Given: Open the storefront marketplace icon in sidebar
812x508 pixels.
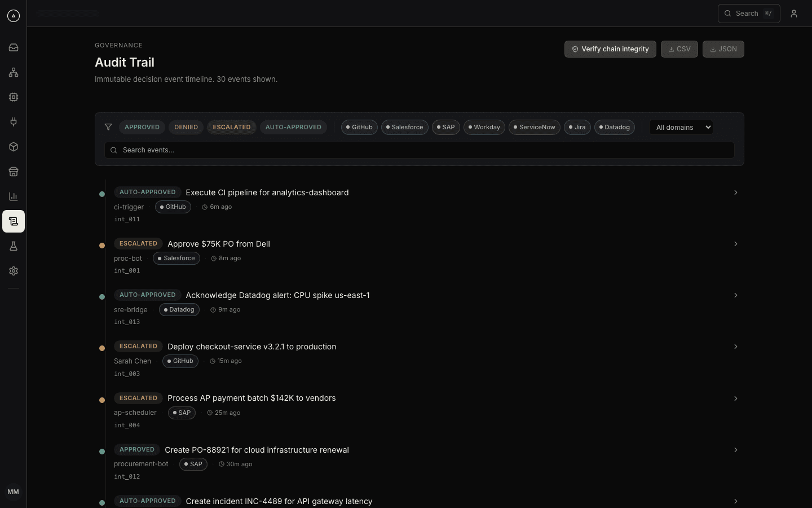Looking at the screenshot, I should coord(14,172).
